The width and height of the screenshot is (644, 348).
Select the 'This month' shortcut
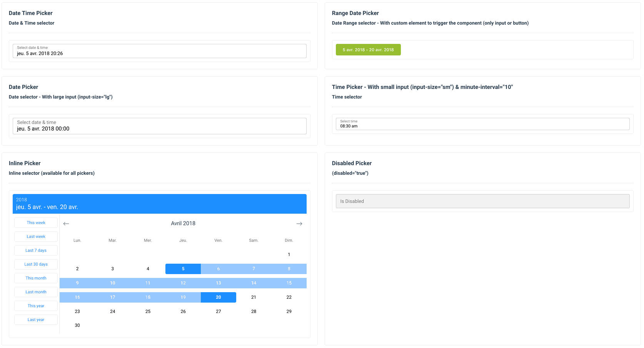tap(36, 278)
